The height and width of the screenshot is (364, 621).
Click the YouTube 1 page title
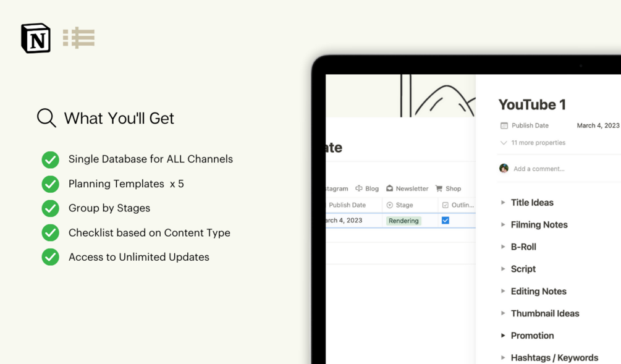tap(532, 104)
